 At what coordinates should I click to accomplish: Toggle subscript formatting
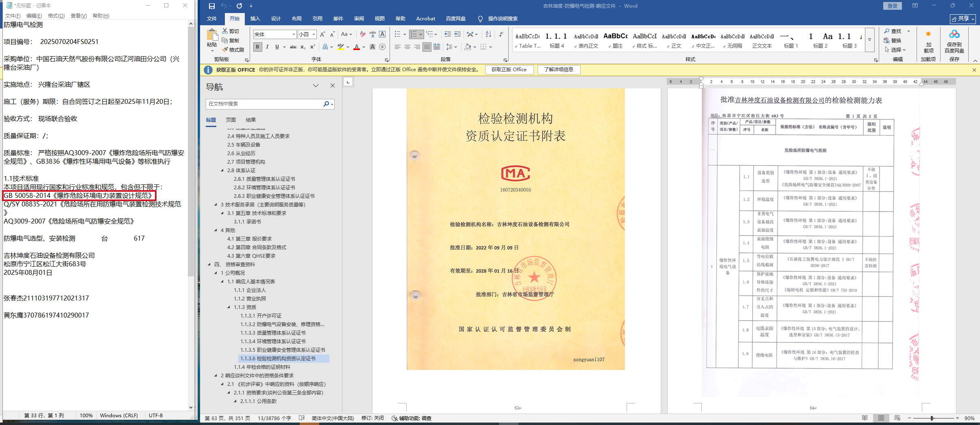point(303,47)
